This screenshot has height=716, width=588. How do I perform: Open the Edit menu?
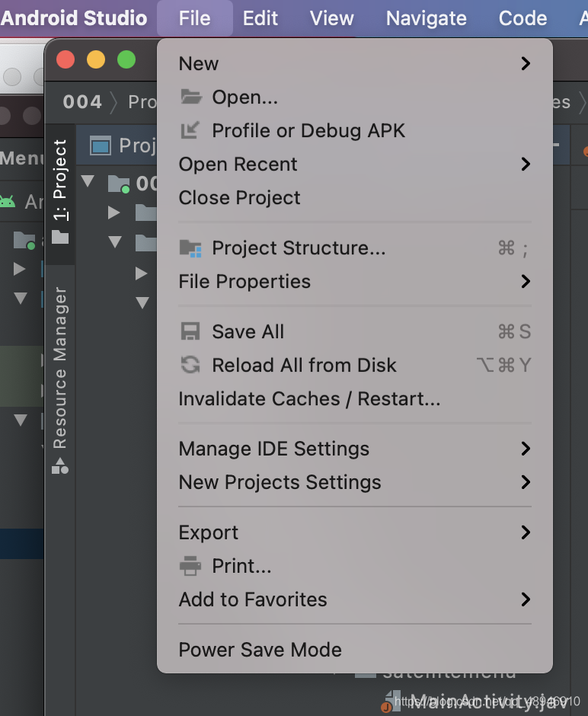pyautogui.click(x=260, y=18)
